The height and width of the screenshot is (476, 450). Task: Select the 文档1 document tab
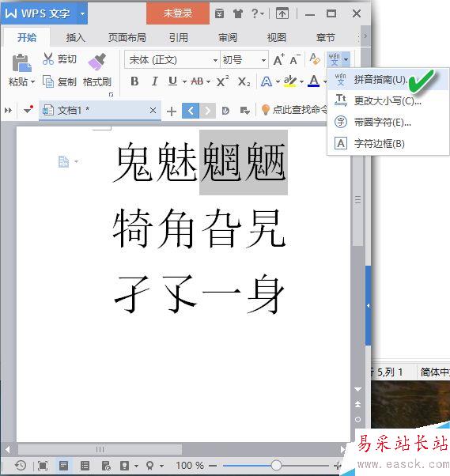tap(100, 110)
